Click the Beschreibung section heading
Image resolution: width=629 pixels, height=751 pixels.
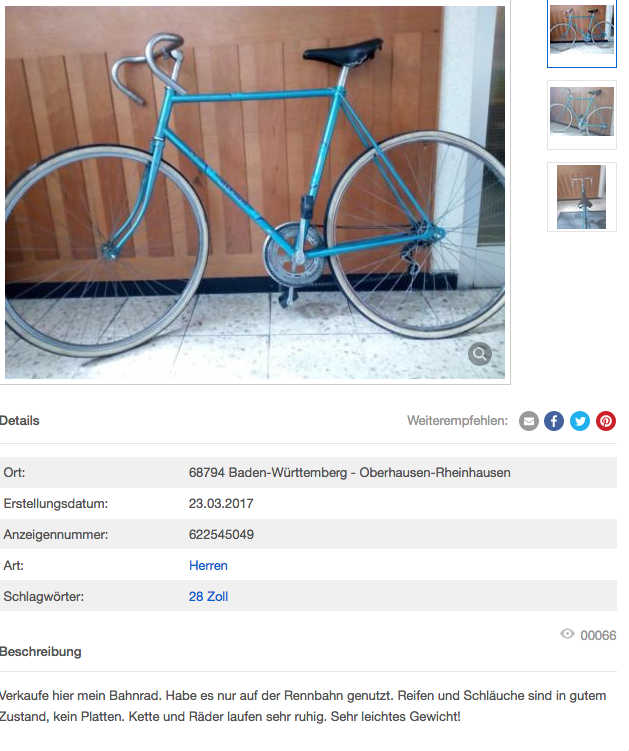(x=40, y=652)
